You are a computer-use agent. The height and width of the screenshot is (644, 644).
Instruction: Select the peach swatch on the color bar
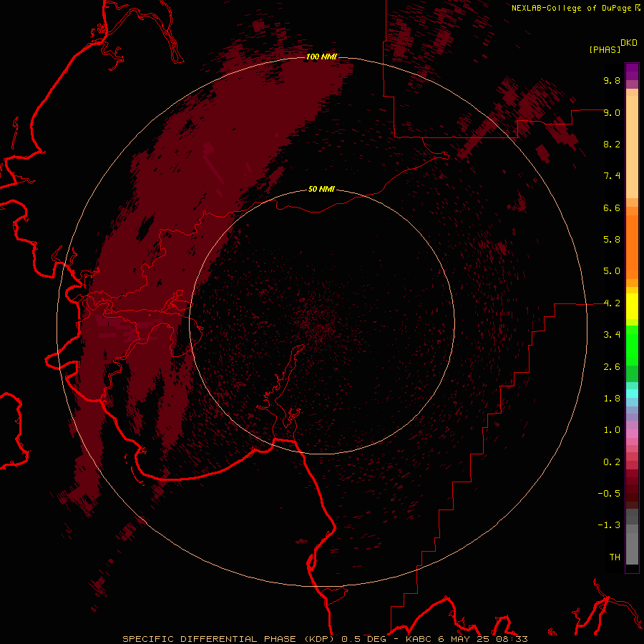click(x=632, y=147)
